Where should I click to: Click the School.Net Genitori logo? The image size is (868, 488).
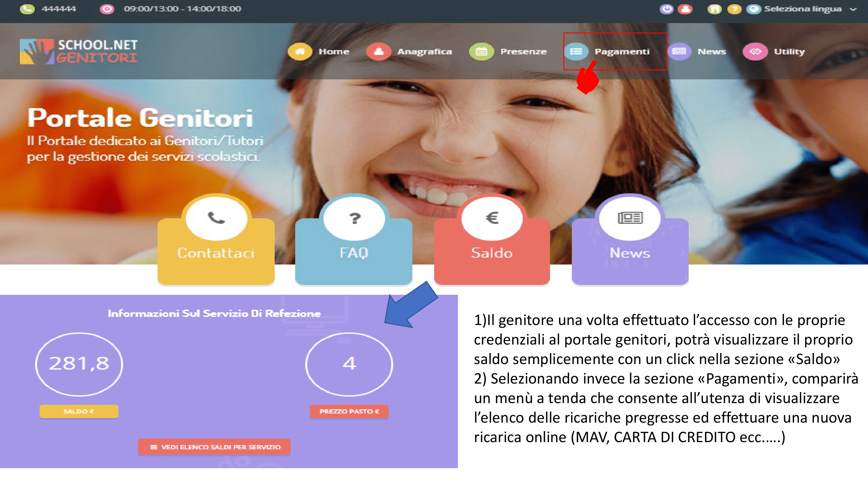(78, 51)
